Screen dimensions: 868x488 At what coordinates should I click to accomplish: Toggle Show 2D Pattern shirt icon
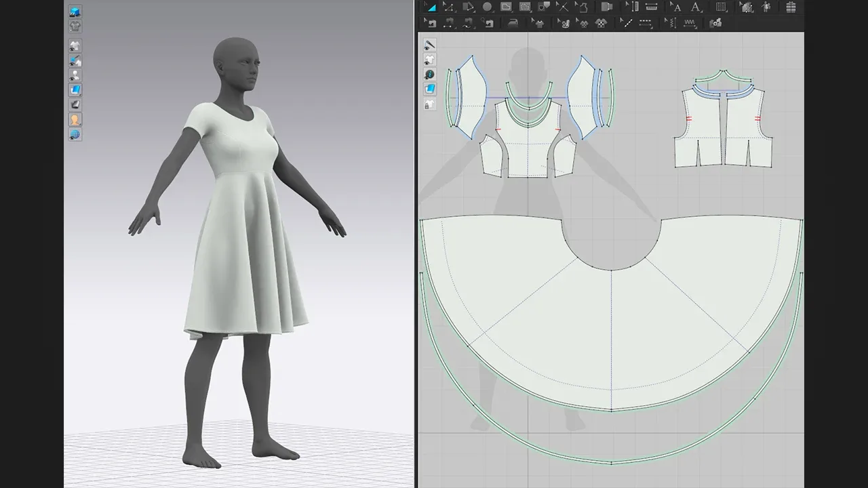(x=430, y=60)
